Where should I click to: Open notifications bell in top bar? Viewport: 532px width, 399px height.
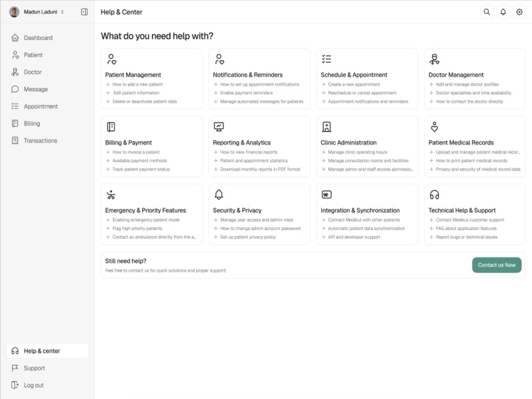click(x=503, y=12)
